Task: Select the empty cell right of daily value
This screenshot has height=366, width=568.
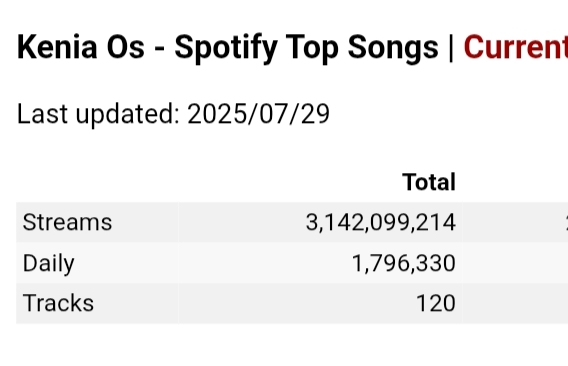Action: pyautogui.click(x=515, y=263)
